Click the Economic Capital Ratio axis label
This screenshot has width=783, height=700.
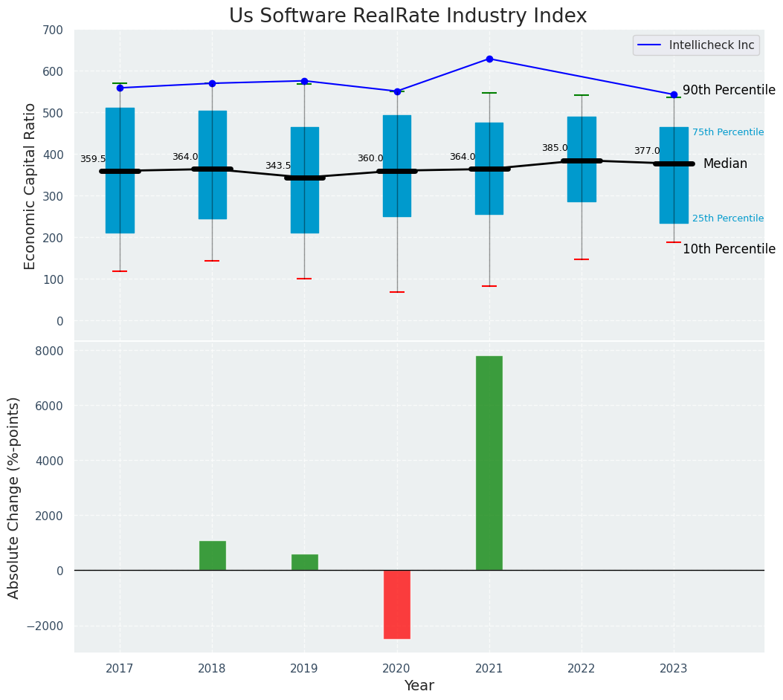[30, 187]
